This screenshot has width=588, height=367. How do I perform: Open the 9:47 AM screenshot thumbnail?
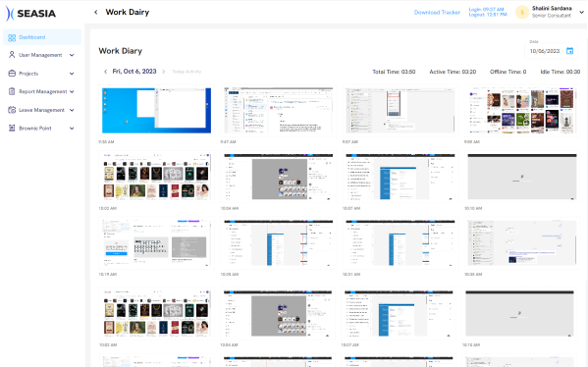278,111
